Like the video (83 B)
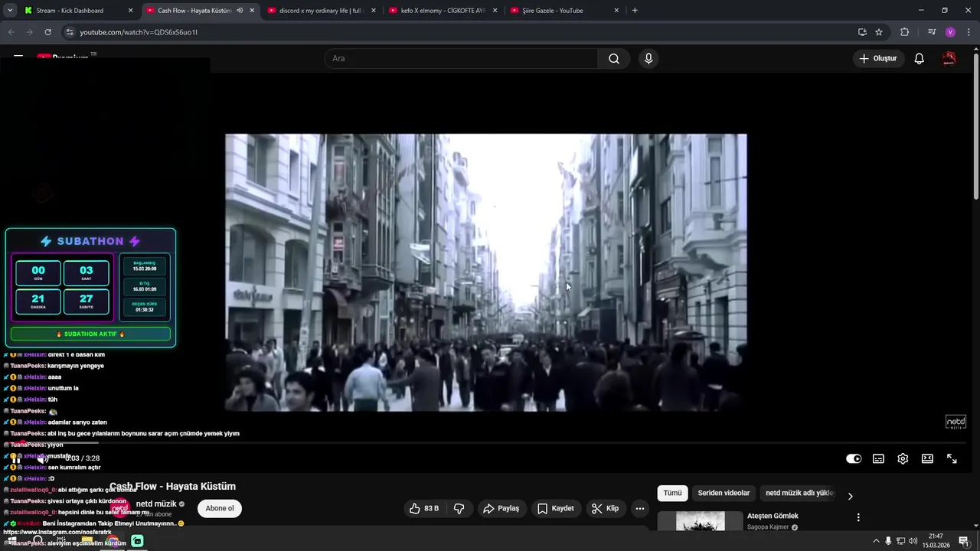Image resolution: width=980 pixels, height=551 pixels. point(424,508)
